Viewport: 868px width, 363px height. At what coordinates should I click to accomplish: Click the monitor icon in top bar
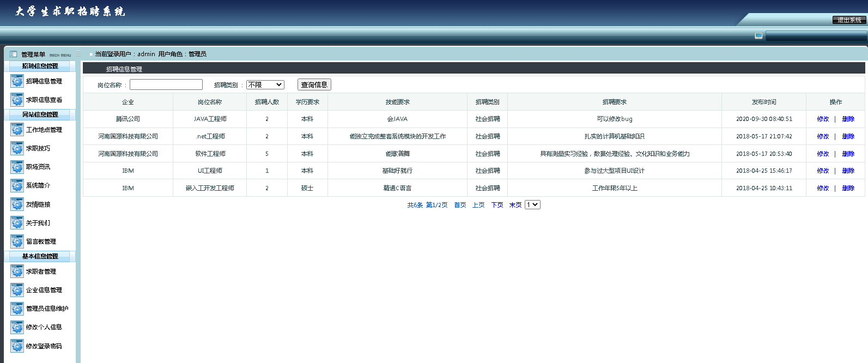(x=758, y=35)
